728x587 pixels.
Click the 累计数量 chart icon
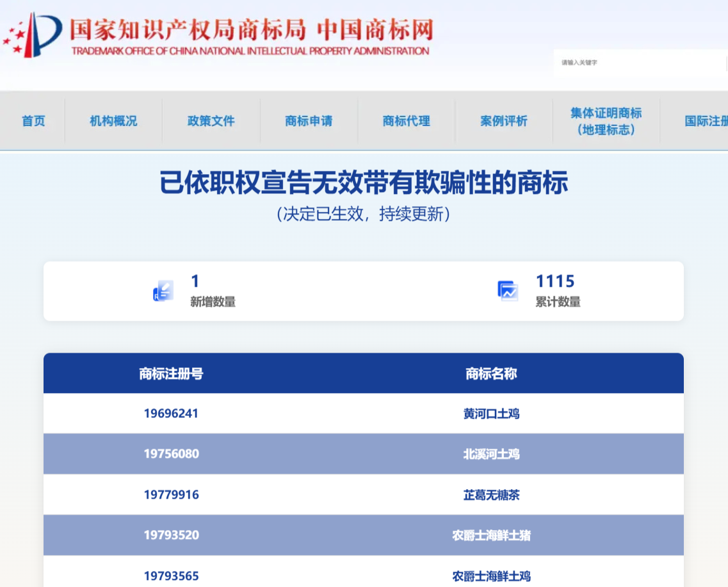pos(508,291)
